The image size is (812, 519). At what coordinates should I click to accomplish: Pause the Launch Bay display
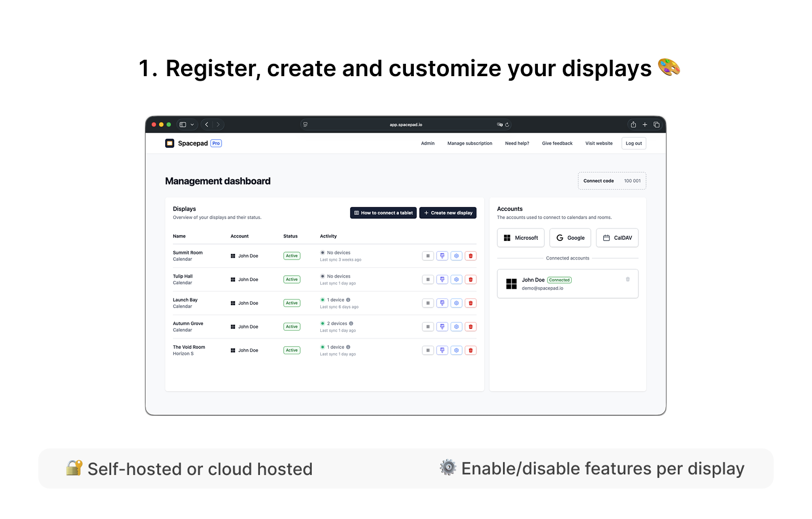click(x=428, y=304)
